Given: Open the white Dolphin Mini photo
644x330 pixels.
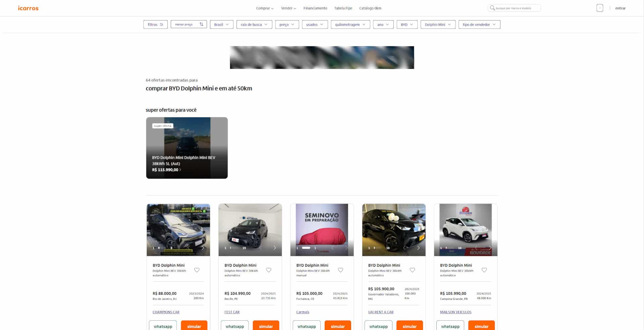Looking at the screenshot, I should coord(466,230).
